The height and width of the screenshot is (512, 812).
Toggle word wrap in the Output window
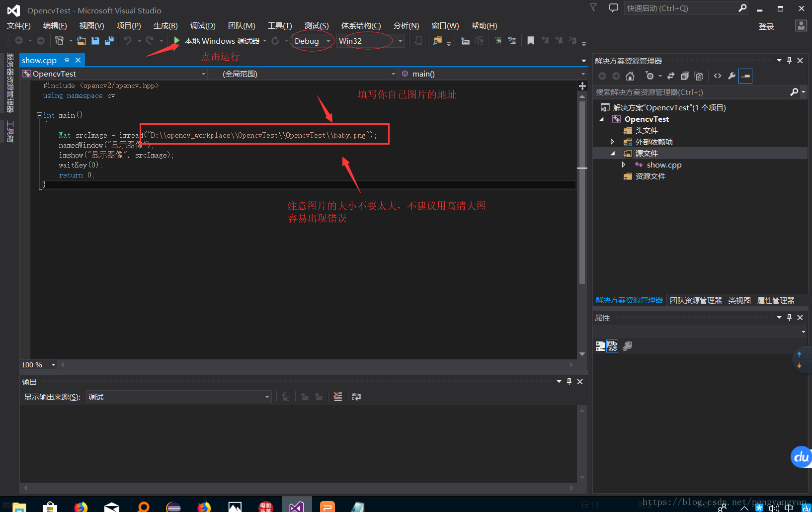pyautogui.click(x=356, y=397)
